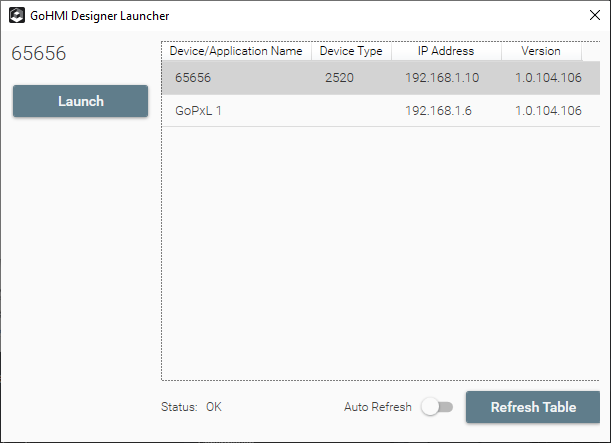Click the Refresh Table button
The image size is (611, 443).
tap(533, 407)
